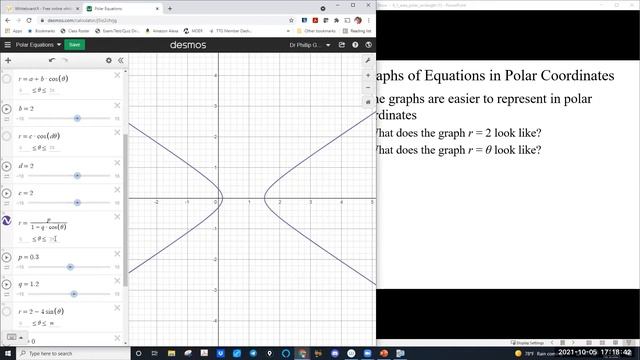Share the Desmos graph
640x360 pixels.
pyautogui.click(x=342, y=45)
